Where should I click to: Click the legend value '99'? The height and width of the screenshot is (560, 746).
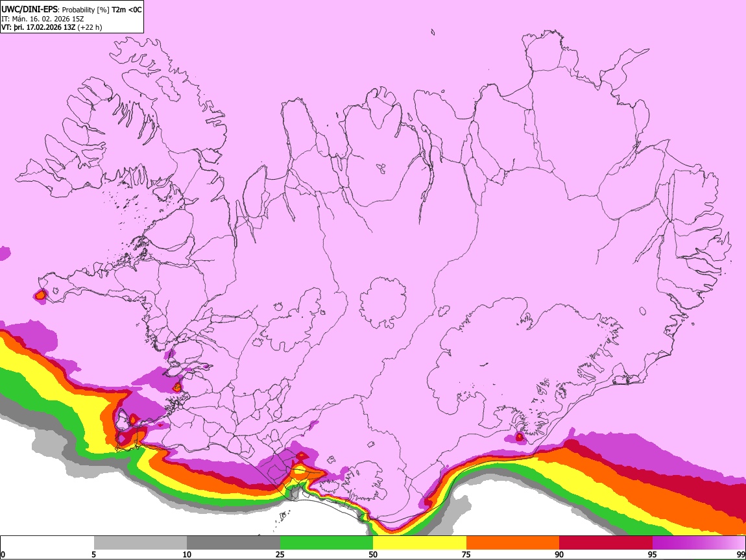pyautogui.click(x=741, y=555)
